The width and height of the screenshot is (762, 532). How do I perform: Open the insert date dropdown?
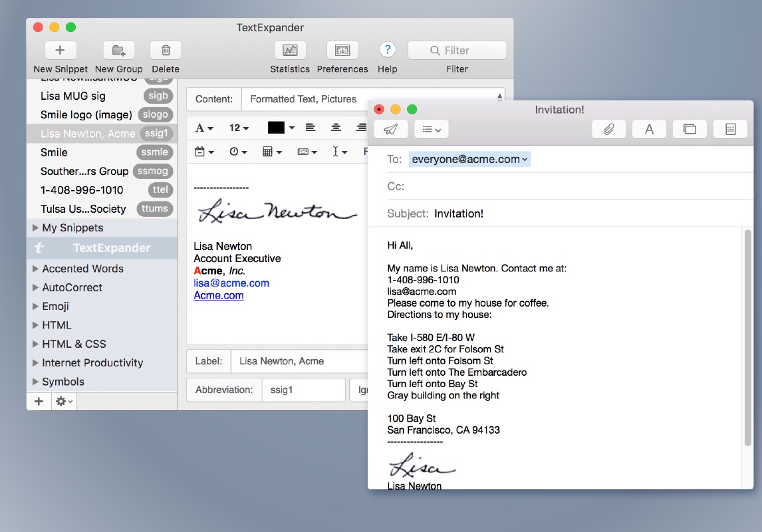[204, 152]
